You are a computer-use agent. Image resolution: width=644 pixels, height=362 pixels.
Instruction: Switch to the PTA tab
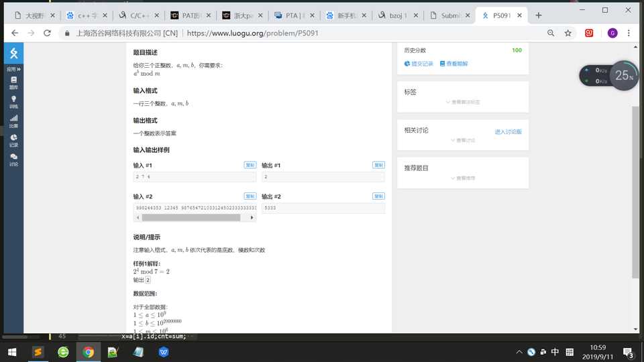coord(294,15)
